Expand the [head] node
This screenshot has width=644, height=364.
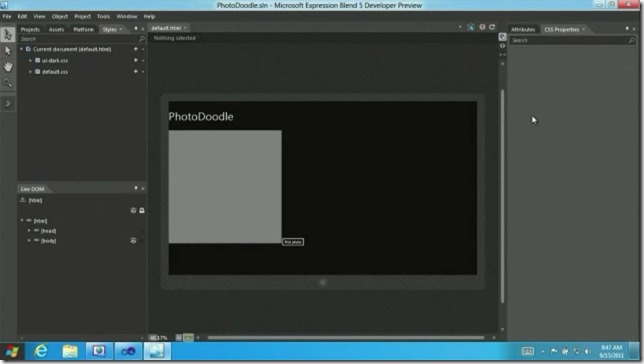pos(29,230)
